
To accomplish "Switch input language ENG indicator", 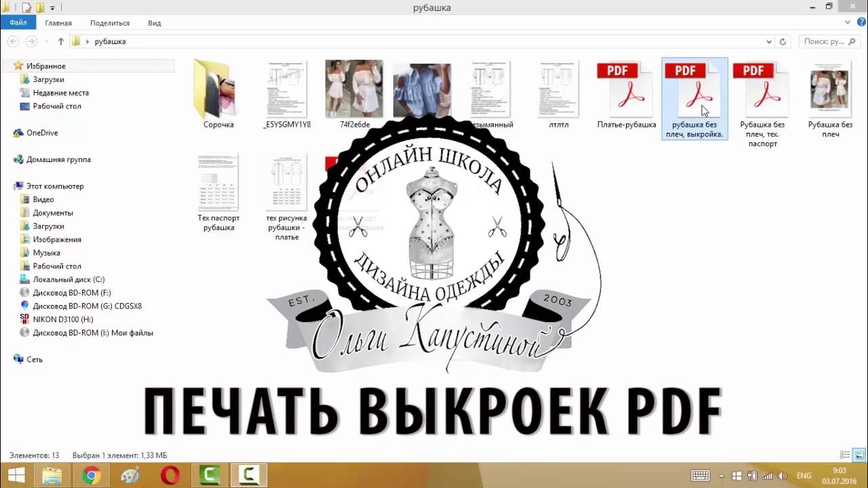I will pyautogui.click(x=804, y=476).
